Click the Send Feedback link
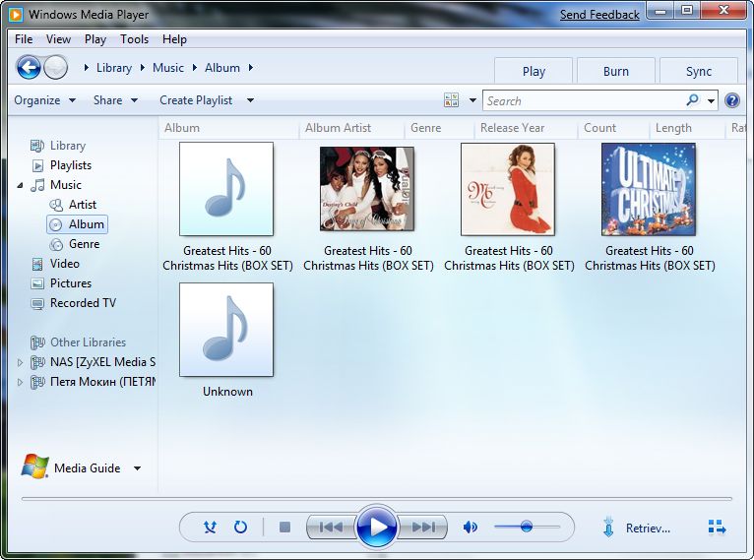This screenshot has width=754, height=560. 599,15
